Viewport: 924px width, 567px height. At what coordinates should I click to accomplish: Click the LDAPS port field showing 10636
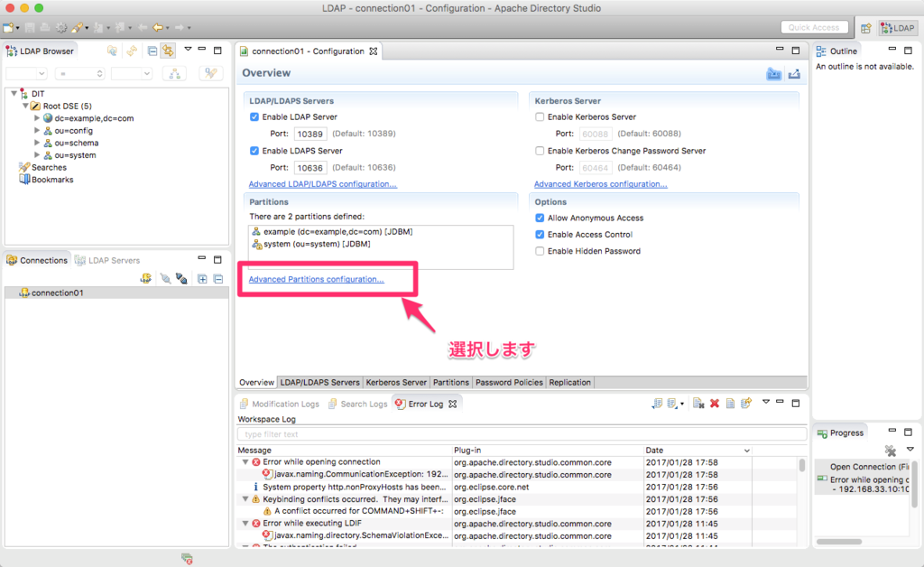(310, 168)
